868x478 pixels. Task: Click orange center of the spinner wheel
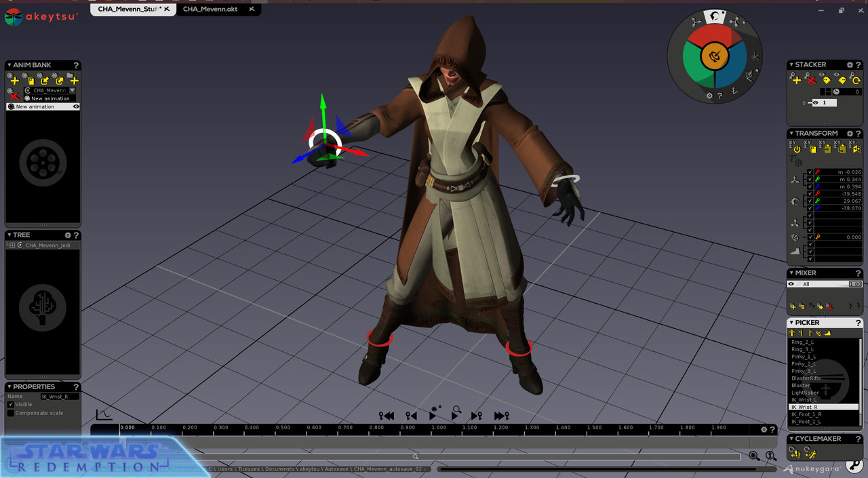pyautogui.click(x=714, y=56)
